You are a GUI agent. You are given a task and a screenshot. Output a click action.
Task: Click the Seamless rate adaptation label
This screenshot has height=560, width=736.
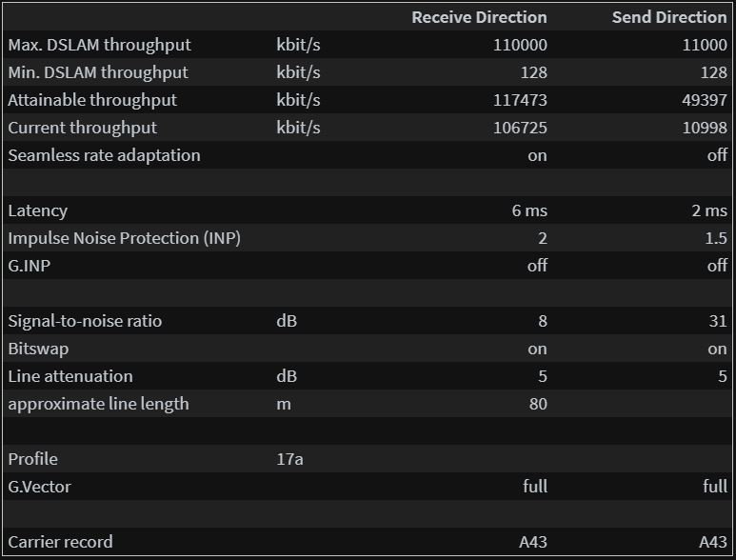104,155
